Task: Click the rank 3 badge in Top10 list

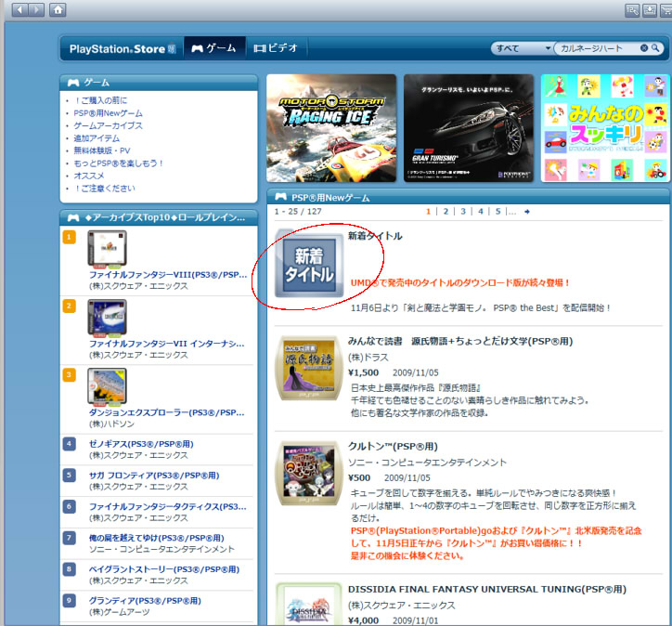Action: pyautogui.click(x=69, y=375)
